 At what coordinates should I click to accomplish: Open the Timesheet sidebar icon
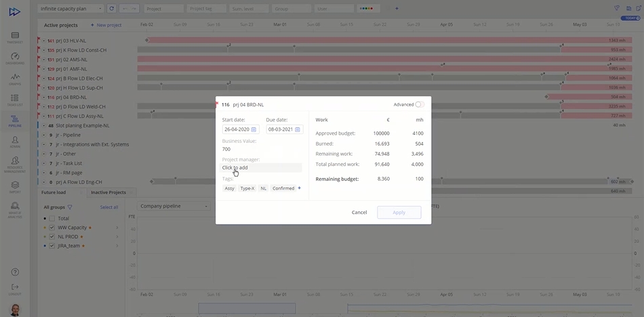coord(15,37)
